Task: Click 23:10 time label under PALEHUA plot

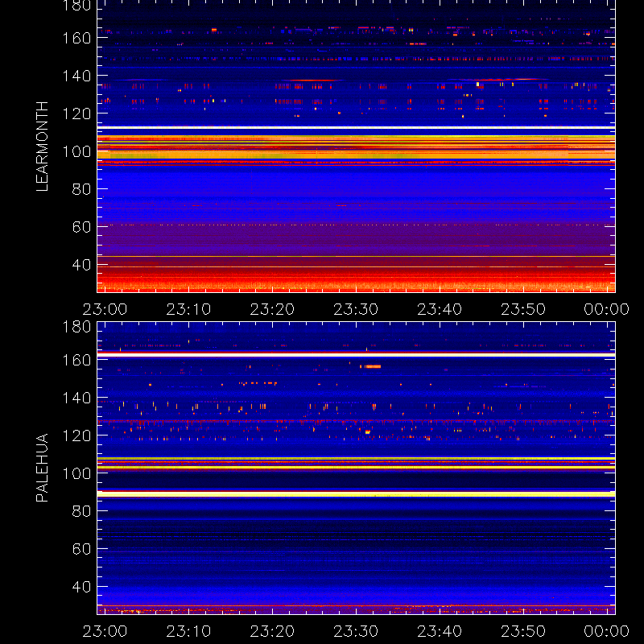Action: (188, 631)
